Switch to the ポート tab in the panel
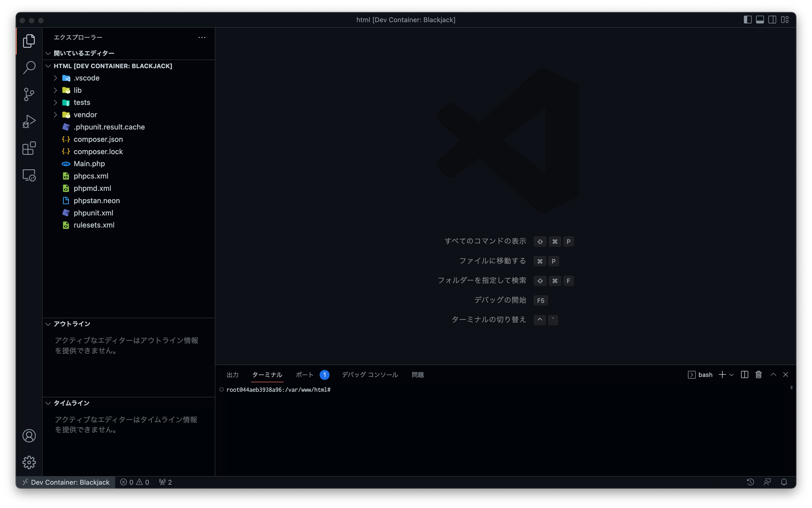This screenshot has height=508, width=812. (x=304, y=374)
